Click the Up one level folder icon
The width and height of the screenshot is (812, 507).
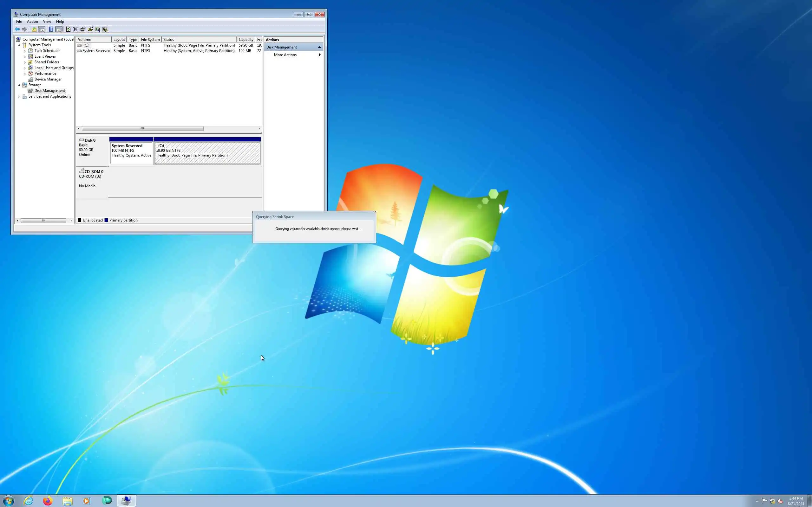34,29
